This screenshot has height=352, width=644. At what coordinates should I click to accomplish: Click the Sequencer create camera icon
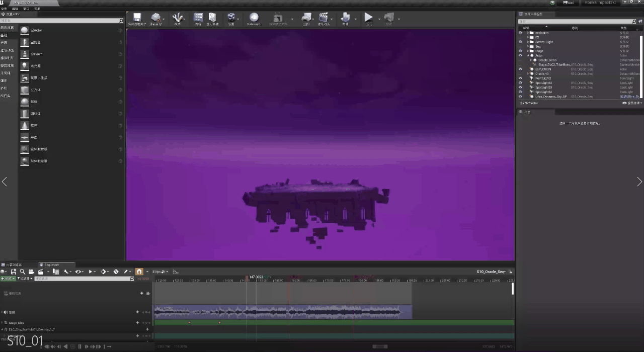pos(31,272)
